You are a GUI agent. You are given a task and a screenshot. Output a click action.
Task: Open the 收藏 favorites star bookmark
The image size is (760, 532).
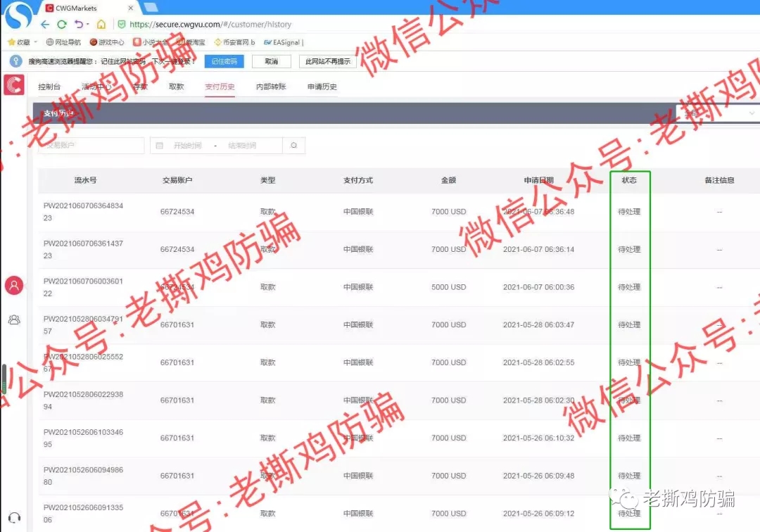click(x=19, y=42)
